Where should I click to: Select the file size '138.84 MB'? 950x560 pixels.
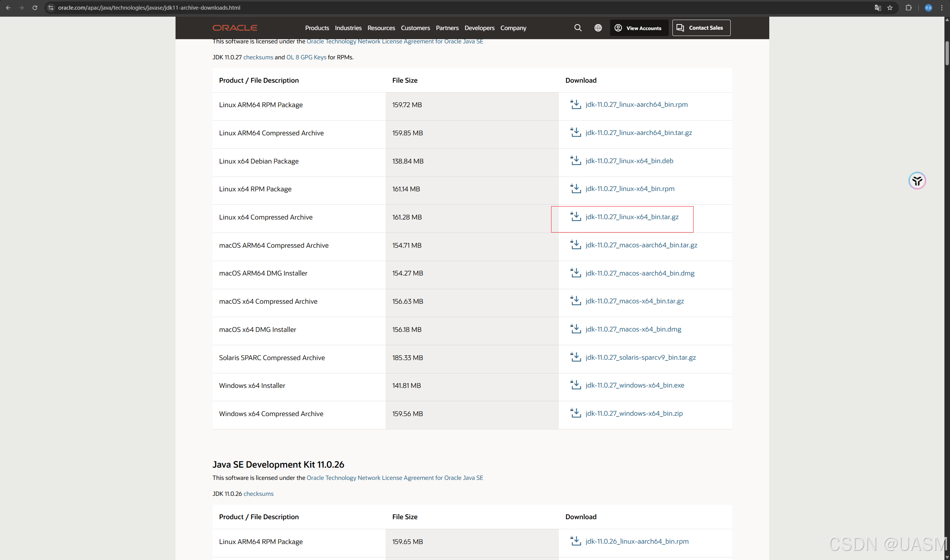(x=408, y=161)
